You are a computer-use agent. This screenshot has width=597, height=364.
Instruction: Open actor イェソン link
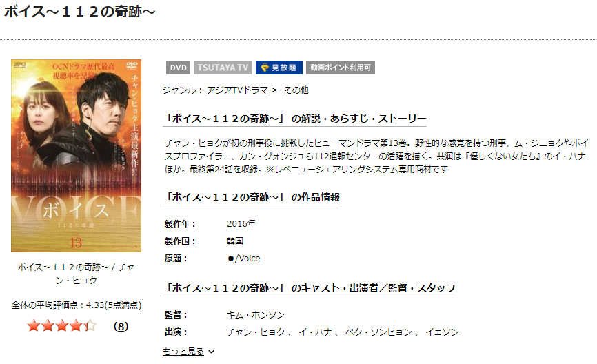tap(442, 332)
